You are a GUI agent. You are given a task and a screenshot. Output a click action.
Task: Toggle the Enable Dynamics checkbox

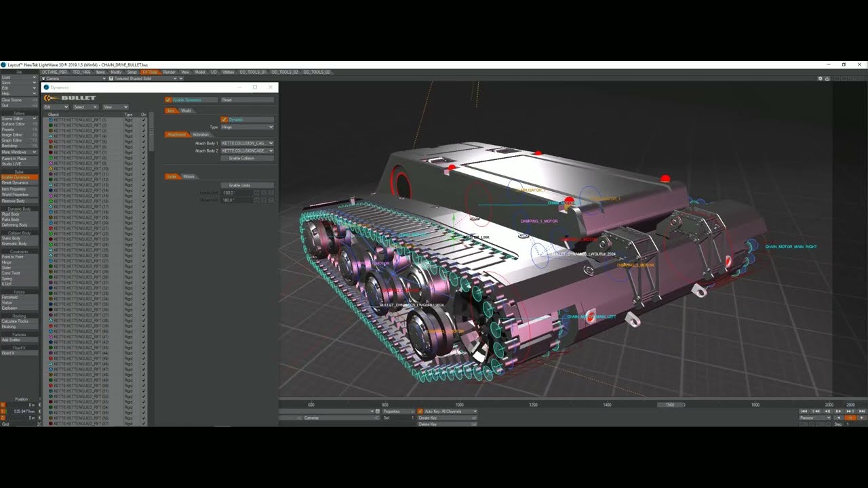(x=168, y=100)
